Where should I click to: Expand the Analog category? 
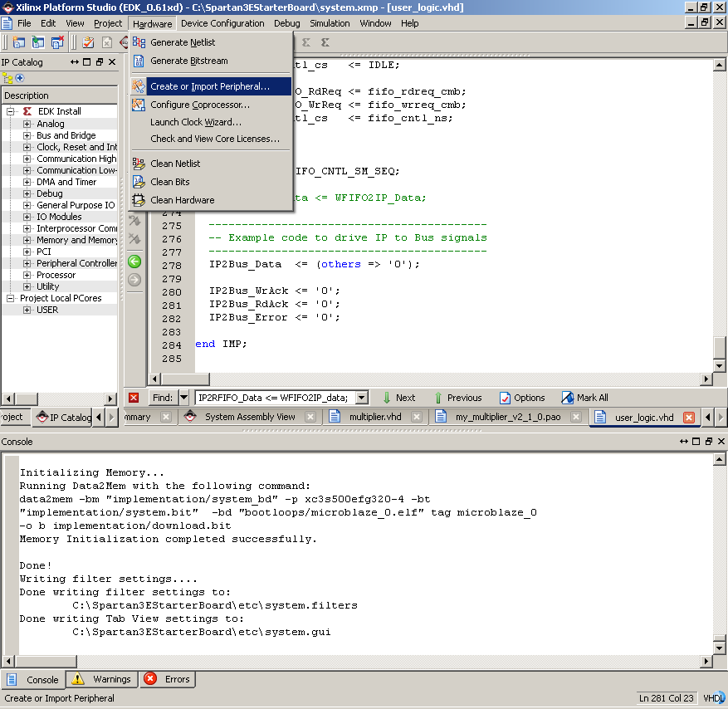point(27,124)
